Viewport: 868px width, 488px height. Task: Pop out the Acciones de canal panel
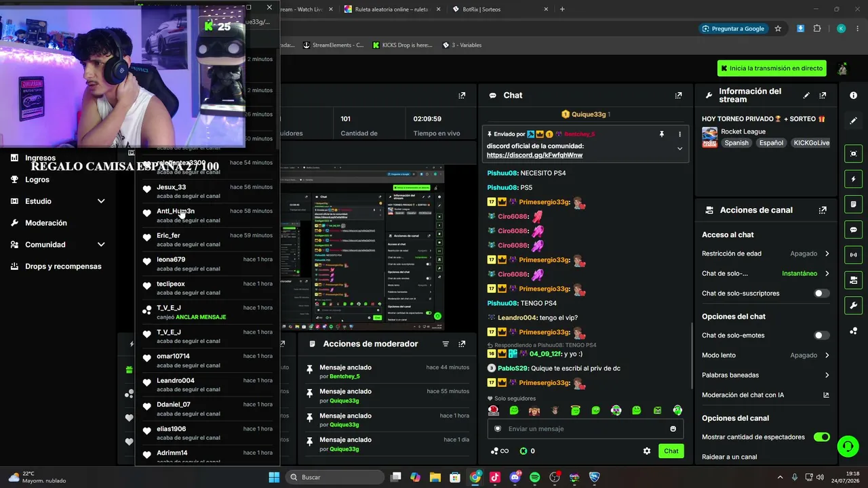point(823,210)
